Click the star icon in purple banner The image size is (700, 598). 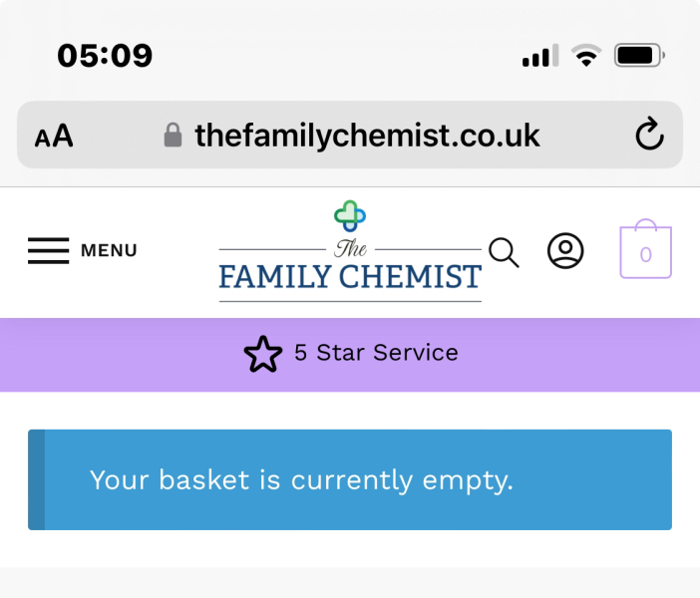[263, 354]
